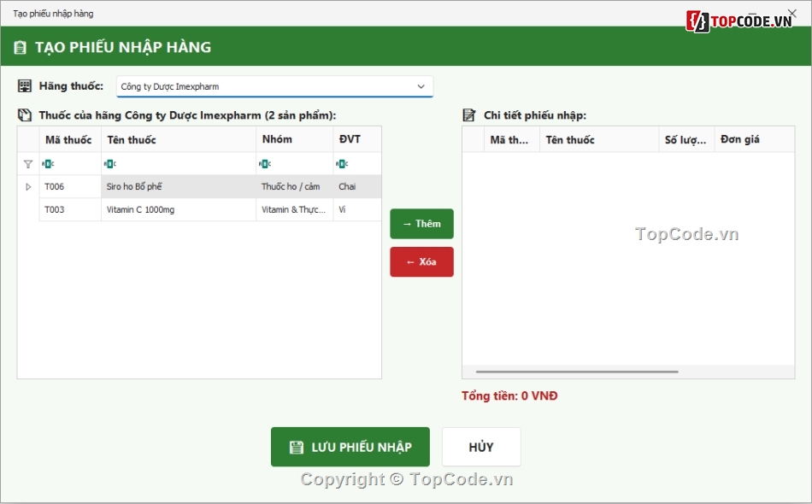Select the T003 cell
The height and width of the screenshot is (504, 812).
point(70,209)
